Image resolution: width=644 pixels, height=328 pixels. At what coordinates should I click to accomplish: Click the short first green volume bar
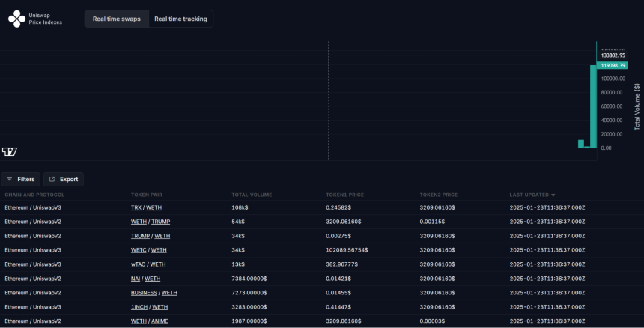pos(581,144)
